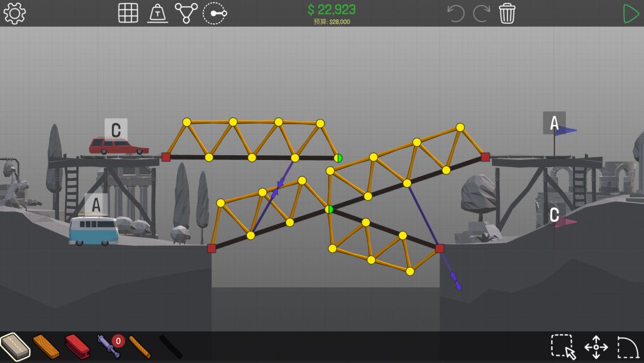
Task: Click the hydraulics count badge showing 0
Action: tap(118, 341)
